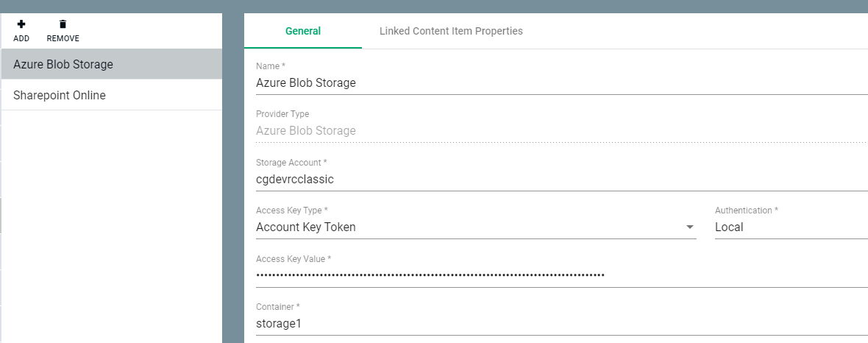Click the plus icon to add a provider
868x343 pixels.
click(21, 24)
